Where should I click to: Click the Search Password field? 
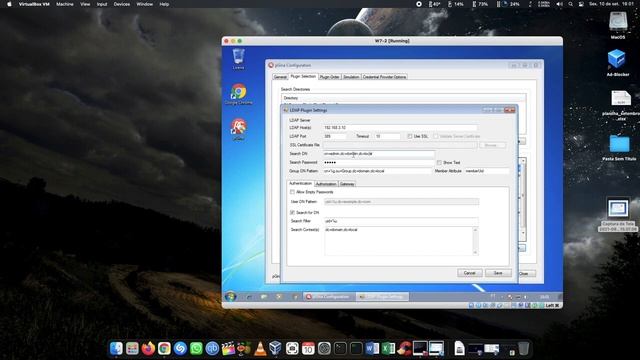(379, 162)
